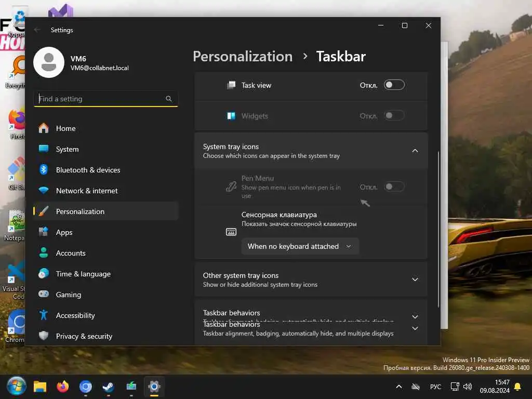Click the search magnifier icon
The width and height of the screenshot is (532, 399).
tap(169, 99)
